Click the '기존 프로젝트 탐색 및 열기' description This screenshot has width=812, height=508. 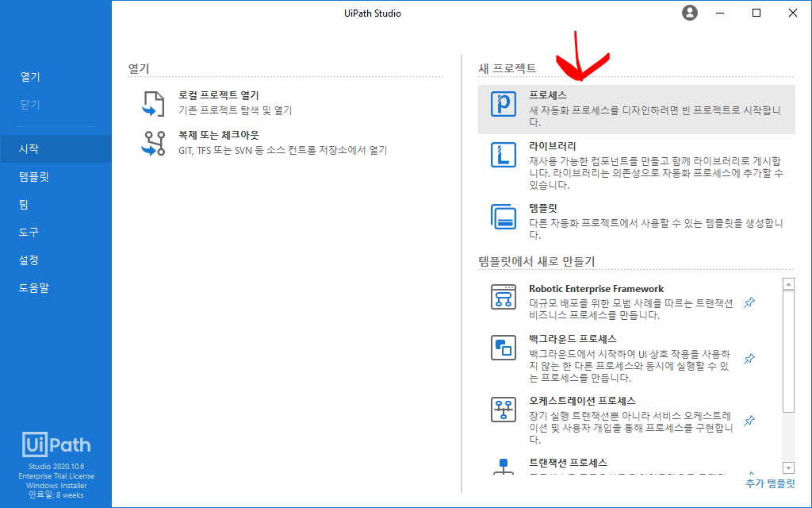pyautogui.click(x=236, y=110)
